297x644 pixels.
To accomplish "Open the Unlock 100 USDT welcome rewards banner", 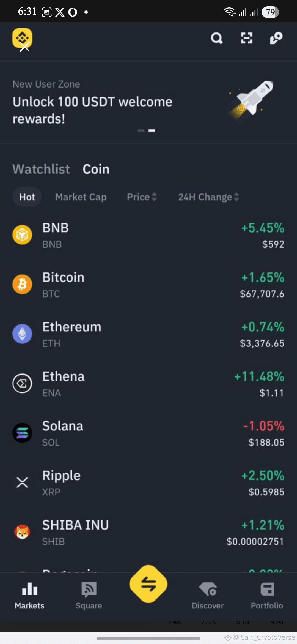I will 92,110.
